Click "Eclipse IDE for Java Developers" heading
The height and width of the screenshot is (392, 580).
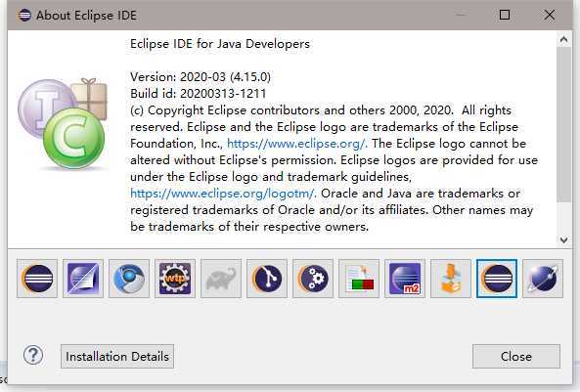coord(220,44)
